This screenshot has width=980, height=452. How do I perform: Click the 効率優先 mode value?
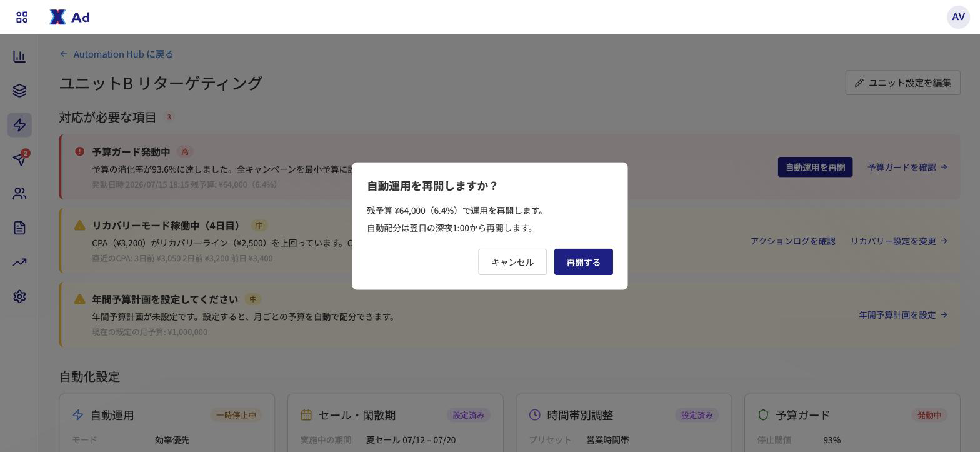point(172,439)
